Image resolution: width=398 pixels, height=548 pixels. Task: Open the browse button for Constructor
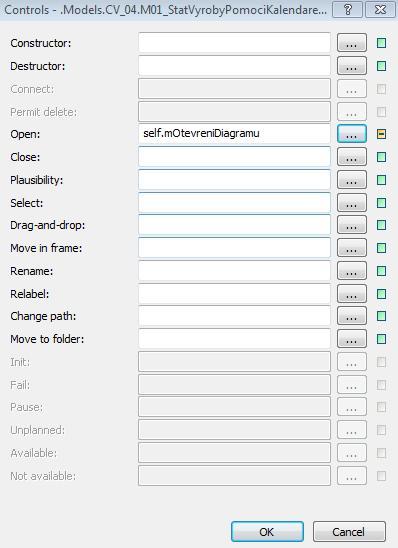pyautogui.click(x=352, y=43)
